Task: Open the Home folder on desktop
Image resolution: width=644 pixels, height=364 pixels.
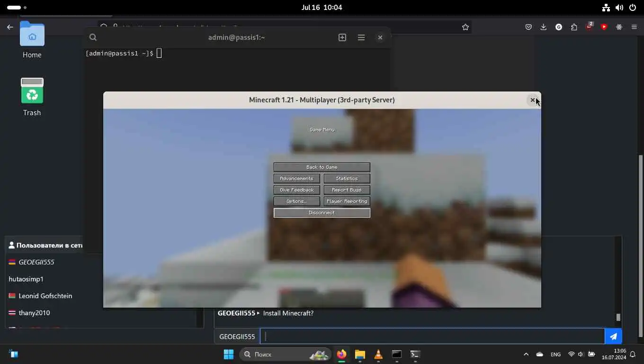Action: tap(32, 40)
